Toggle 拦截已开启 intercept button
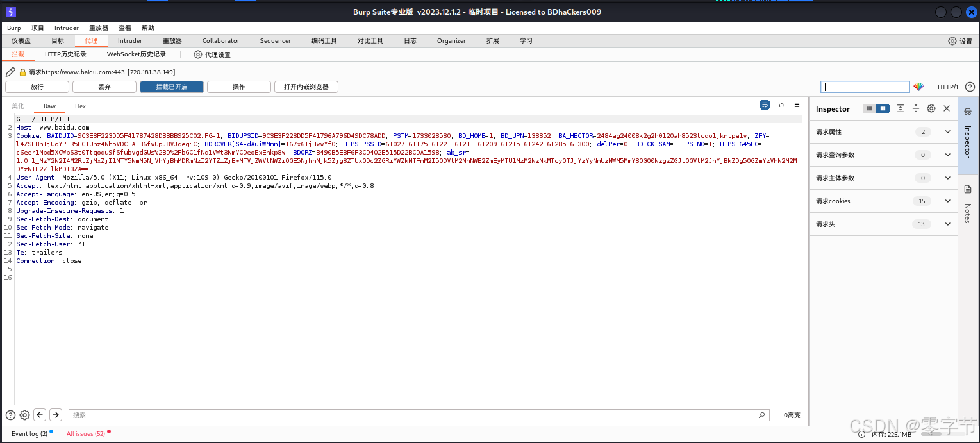 (x=172, y=87)
